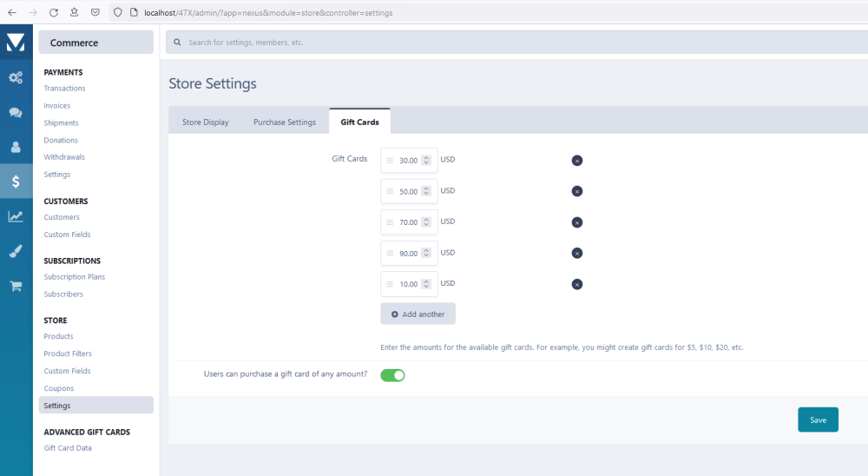This screenshot has width=868, height=476.
Task: Toggle off any-amount gift card purchase
Action: click(392, 375)
